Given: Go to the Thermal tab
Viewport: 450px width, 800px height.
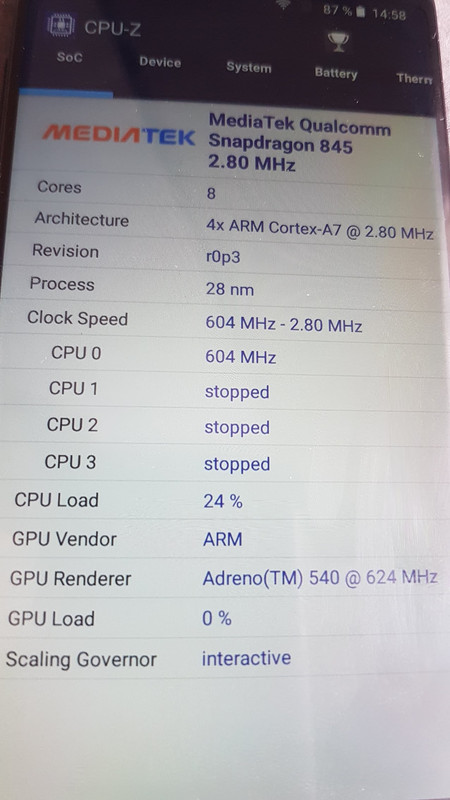Looking at the screenshot, I should [414, 79].
